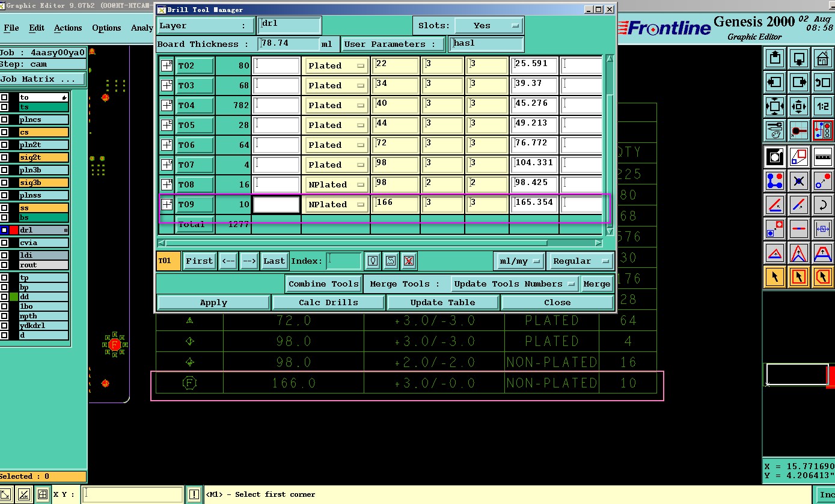Open the File menu

[x=11, y=28]
